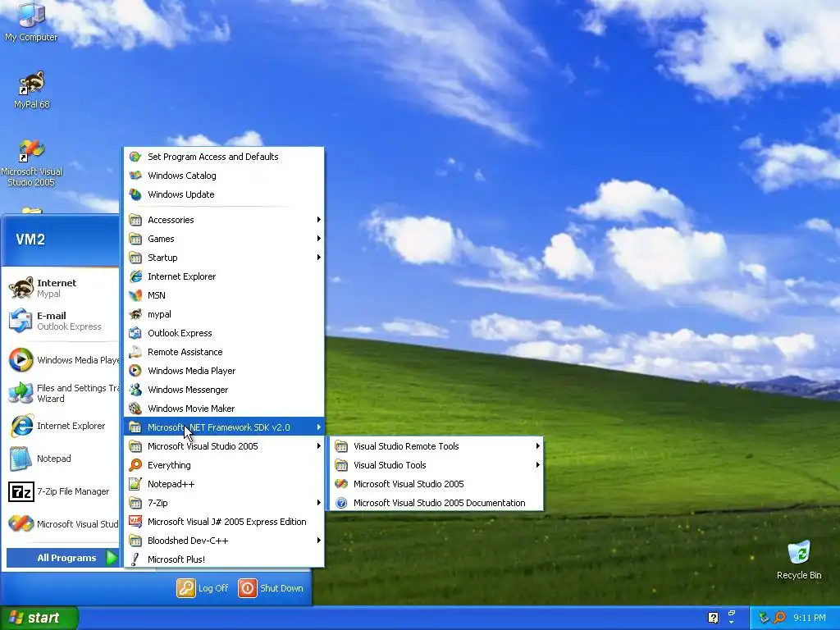Viewport: 840px width, 630px height.
Task: Expand the 7-Zip submenu arrow
Action: (x=319, y=503)
